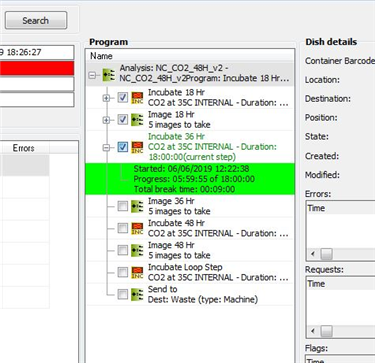375x363 pixels.
Task: Click the field showing 18:26:27
Action: [x=37, y=52]
